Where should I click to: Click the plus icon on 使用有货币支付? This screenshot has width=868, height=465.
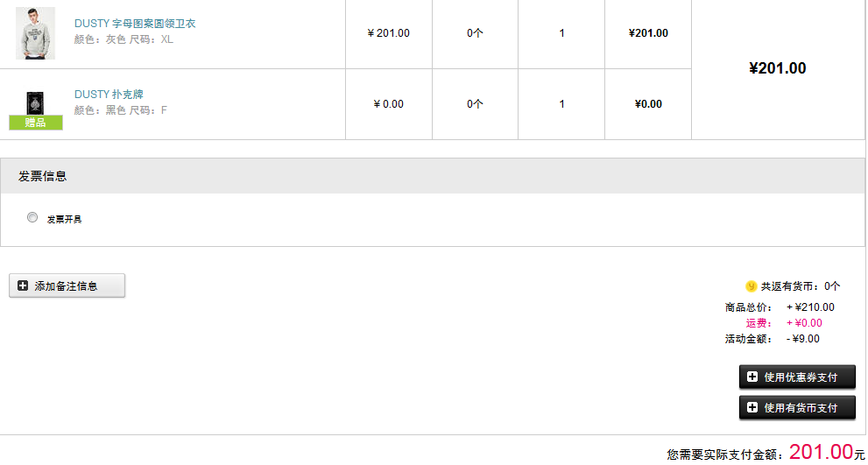(x=752, y=408)
